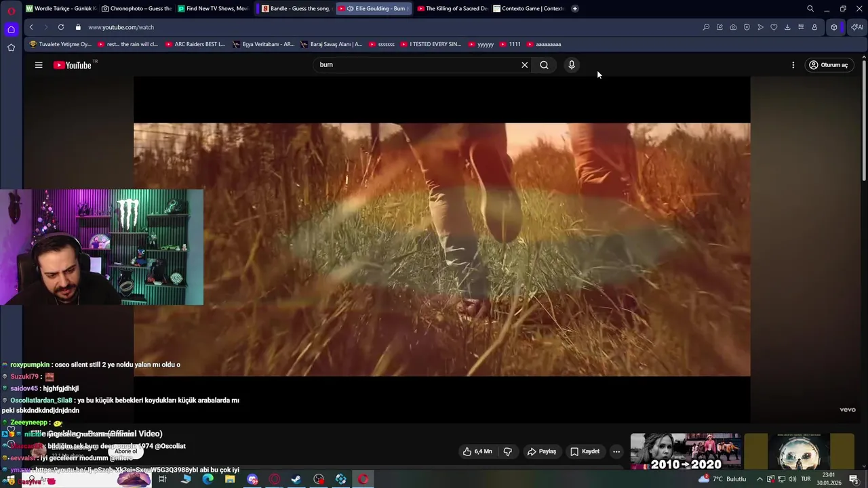This screenshot has height=488, width=868.
Task: Go back with browser back arrow
Action: pos(31,27)
